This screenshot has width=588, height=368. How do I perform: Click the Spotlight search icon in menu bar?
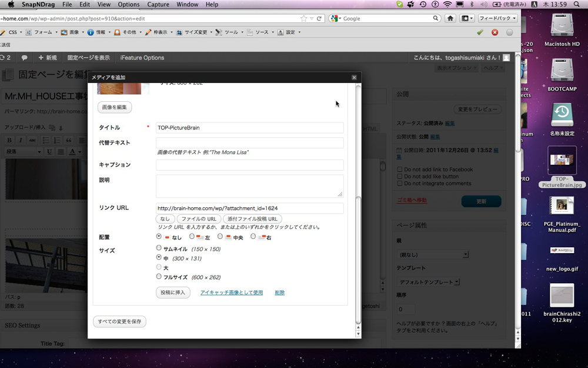pos(577,4)
